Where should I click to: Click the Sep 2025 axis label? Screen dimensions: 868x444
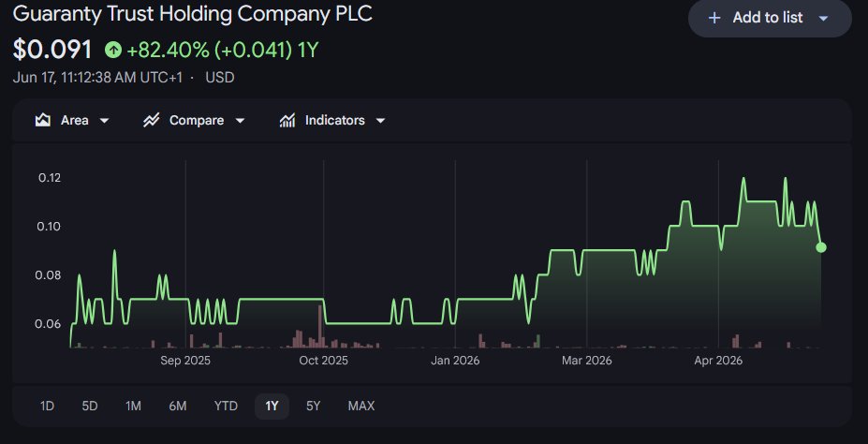pos(185,361)
